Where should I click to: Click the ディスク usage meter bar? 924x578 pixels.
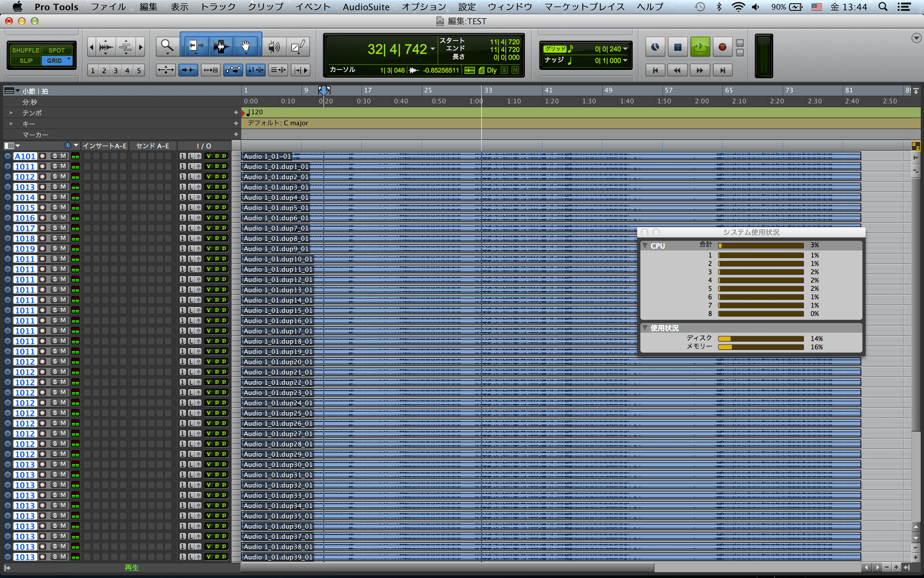(x=761, y=339)
